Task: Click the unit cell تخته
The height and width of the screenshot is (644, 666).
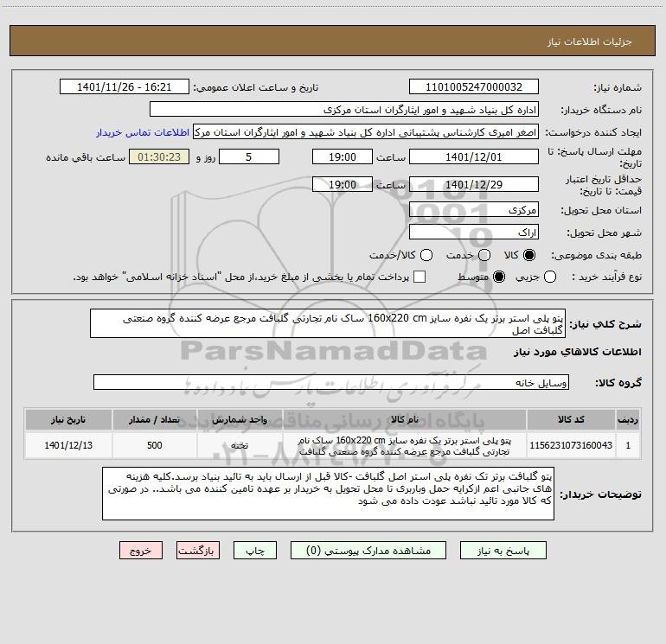Action: point(240,445)
